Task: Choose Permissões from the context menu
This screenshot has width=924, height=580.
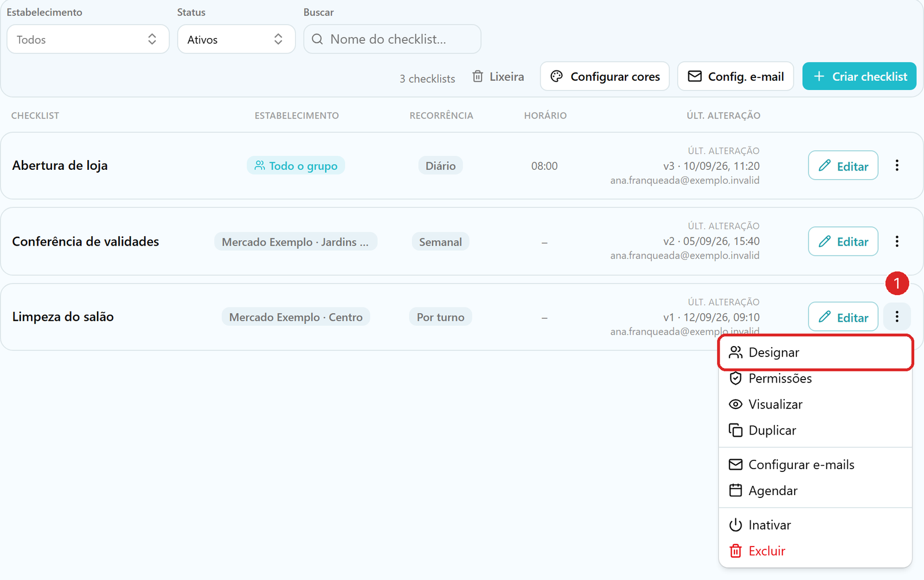Action: click(815, 378)
